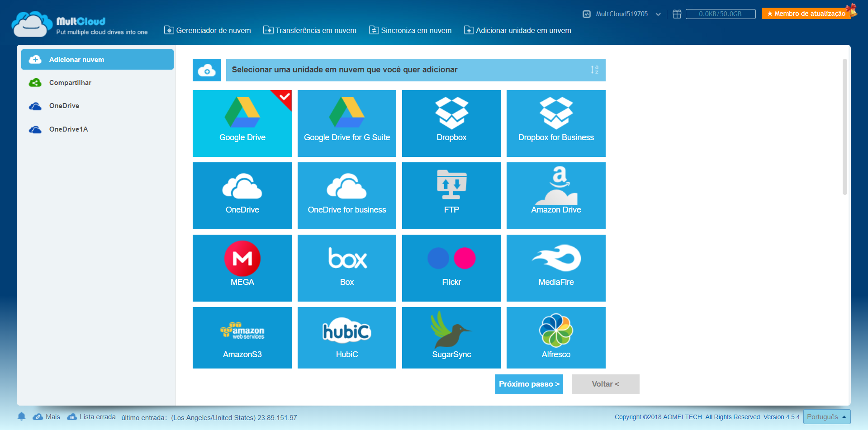Screen dimensions: 868x430
Task: Pick the Flickr service tile
Action: [x=451, y=268]
